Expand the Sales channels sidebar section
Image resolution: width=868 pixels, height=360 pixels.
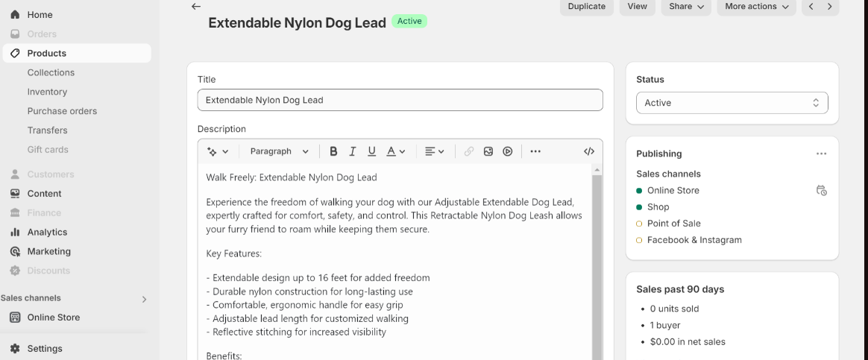(x=144, y=299)
